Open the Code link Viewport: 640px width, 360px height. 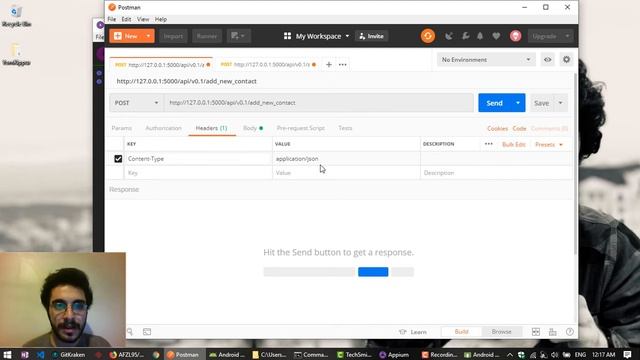[519, 129]
